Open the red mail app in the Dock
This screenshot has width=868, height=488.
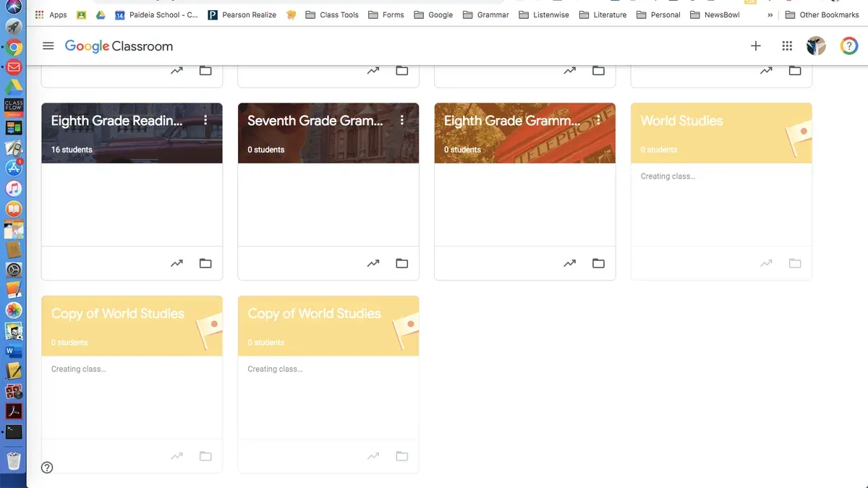(14, 68)
